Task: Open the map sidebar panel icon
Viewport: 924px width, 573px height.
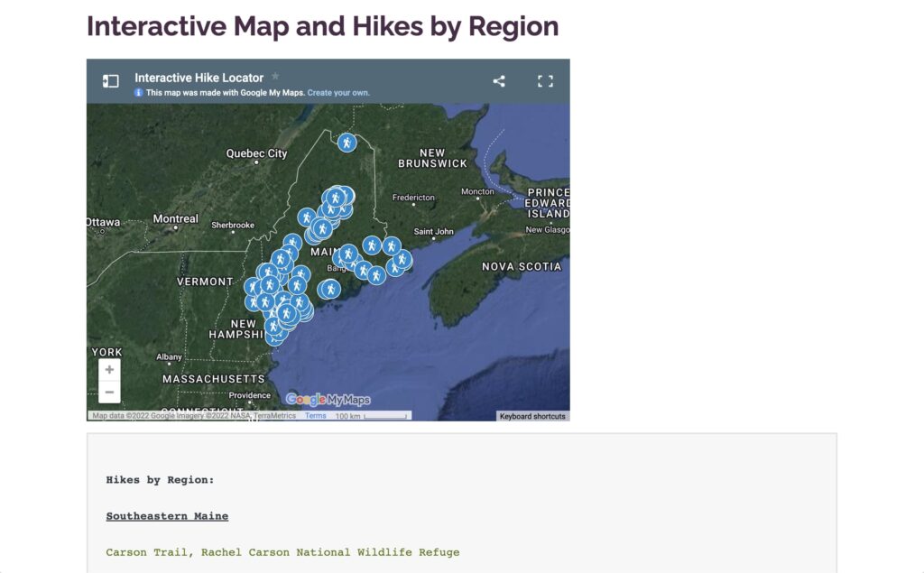Action: click(110, 81)
